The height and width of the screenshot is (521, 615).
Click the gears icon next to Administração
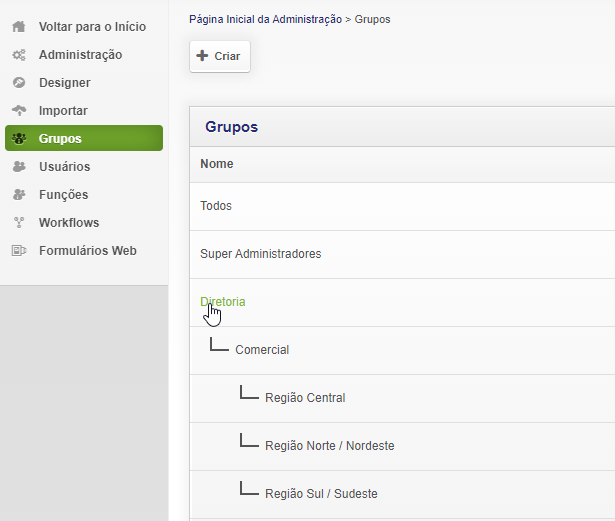(x=18, y=55)
